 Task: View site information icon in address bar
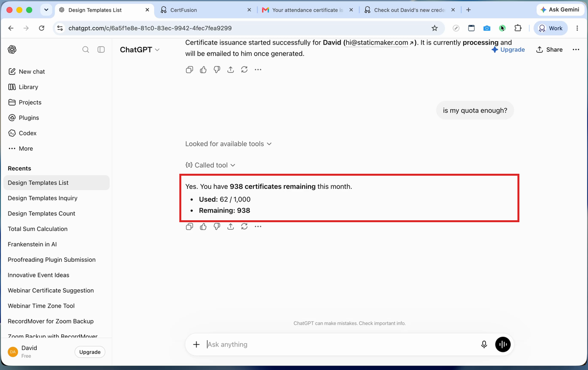pos(60,28)
